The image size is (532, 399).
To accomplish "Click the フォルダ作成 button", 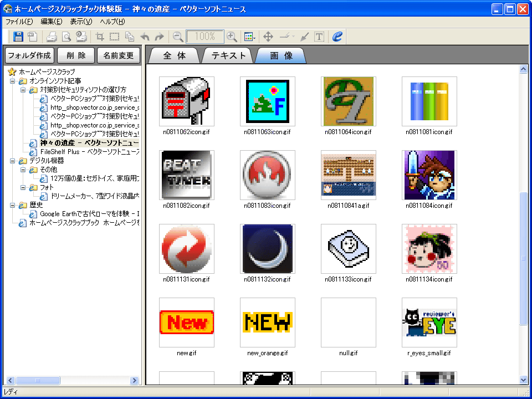I will pyautogui.click(x=29, y=55).
